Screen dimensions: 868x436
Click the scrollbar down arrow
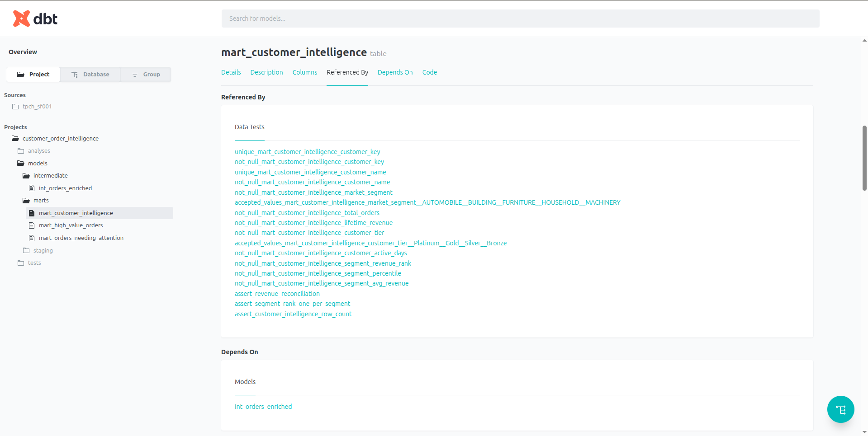click(864, 432)
